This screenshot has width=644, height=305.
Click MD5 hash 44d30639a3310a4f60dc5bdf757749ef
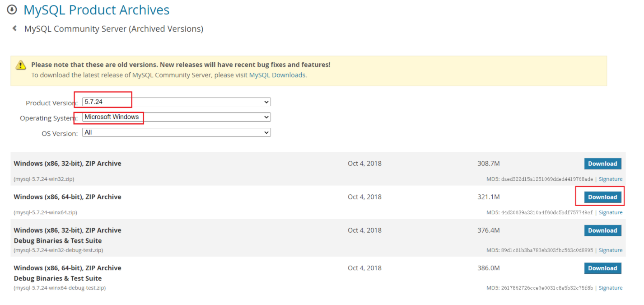click(547, 212)
